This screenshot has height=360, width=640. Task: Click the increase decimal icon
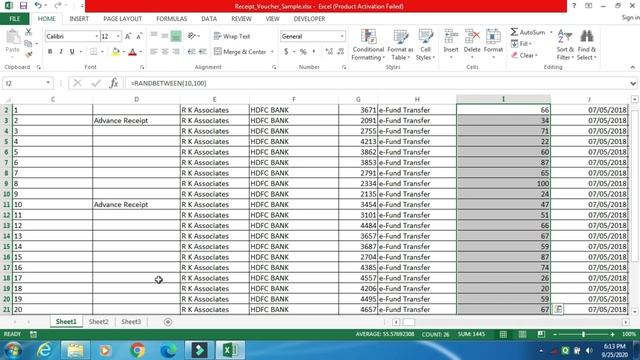[x=329, y=52]
